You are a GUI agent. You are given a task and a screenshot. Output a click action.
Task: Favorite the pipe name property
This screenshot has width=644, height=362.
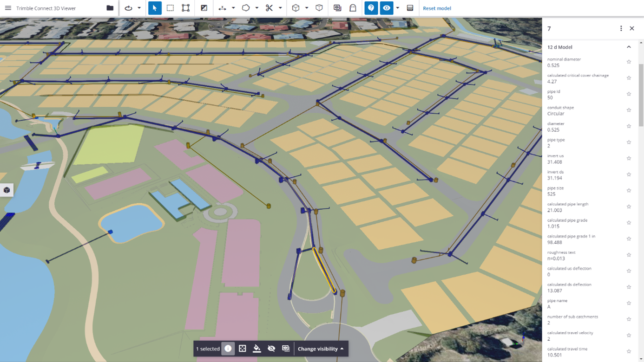[629, 303]
